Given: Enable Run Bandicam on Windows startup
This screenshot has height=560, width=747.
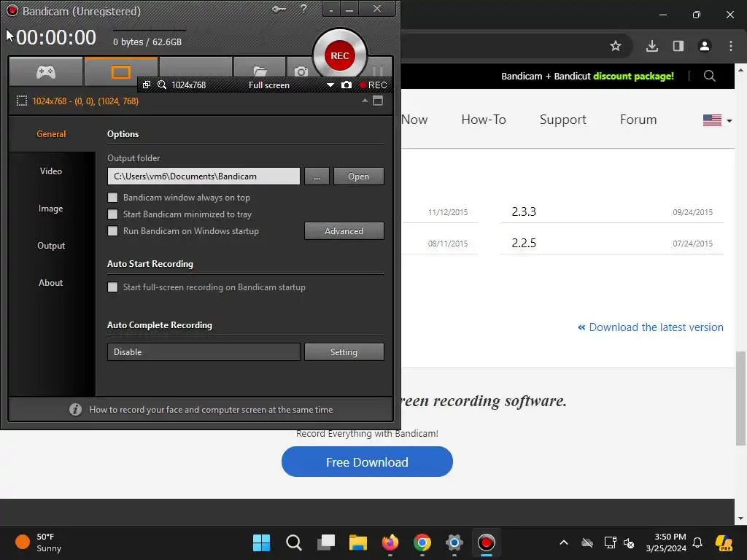Looking at the screenshot, I should click(x=113, y=231).
